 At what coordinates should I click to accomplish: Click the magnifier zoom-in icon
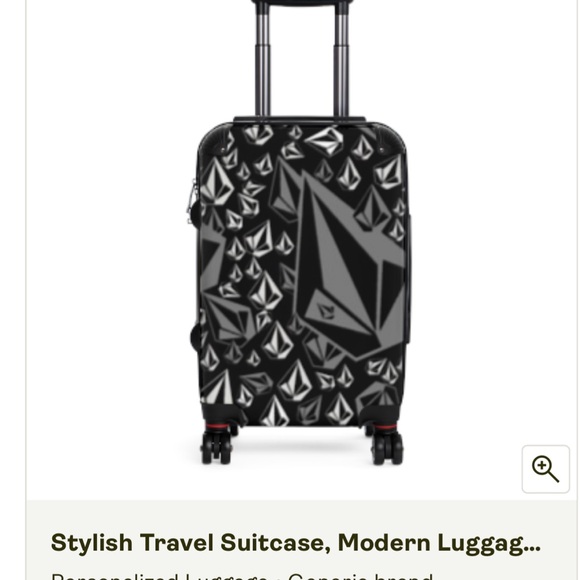point(545,469)
